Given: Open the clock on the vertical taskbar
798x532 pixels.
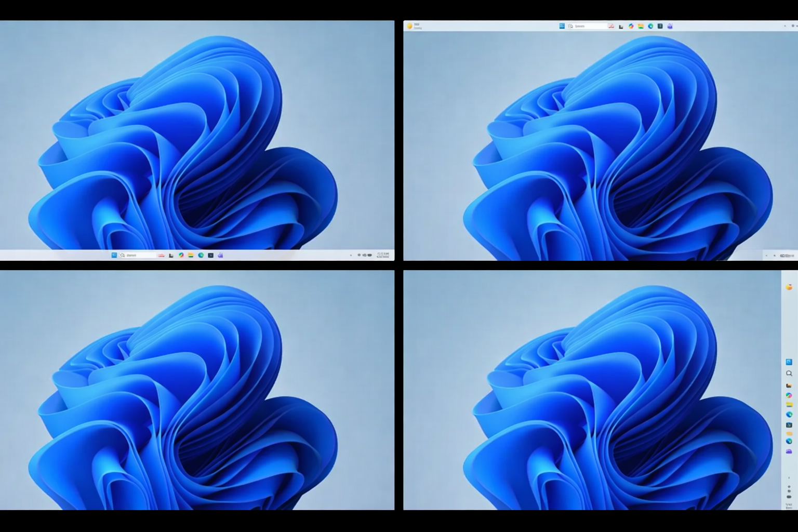Looking at the screenshot, I should pyautogui.click(x=789, y=505).
